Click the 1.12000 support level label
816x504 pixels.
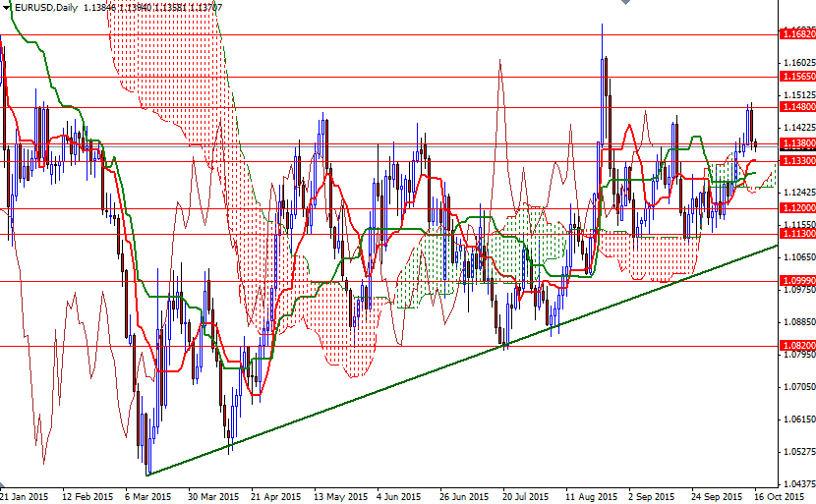click(796, 209)
